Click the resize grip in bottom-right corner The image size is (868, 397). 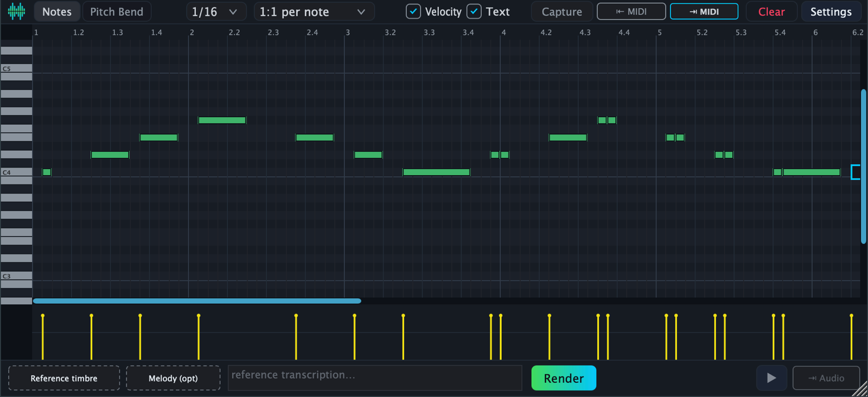[860, 389]
